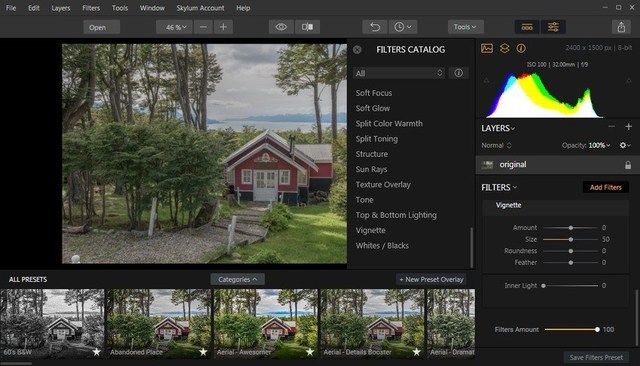
Task: Select Split Color Warmth filter
Action: [x=389, y=124]
